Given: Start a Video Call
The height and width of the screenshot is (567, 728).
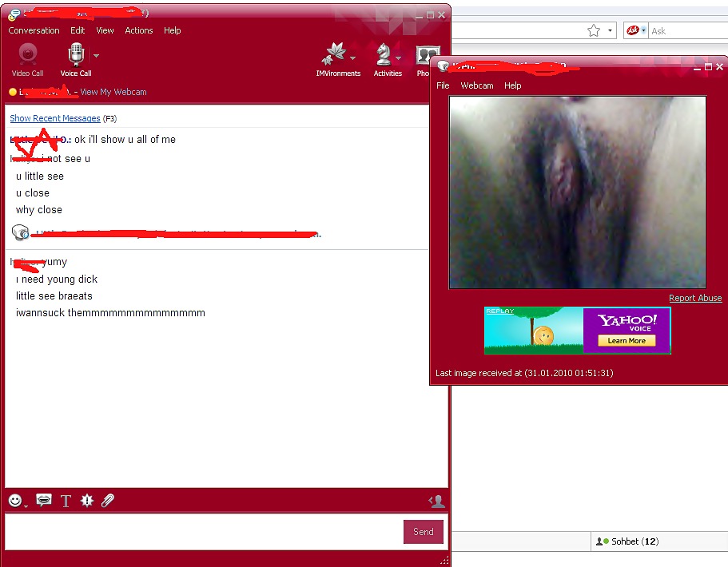Looking at the screenshot, I should pyautogui.click(x=27, y=59).
